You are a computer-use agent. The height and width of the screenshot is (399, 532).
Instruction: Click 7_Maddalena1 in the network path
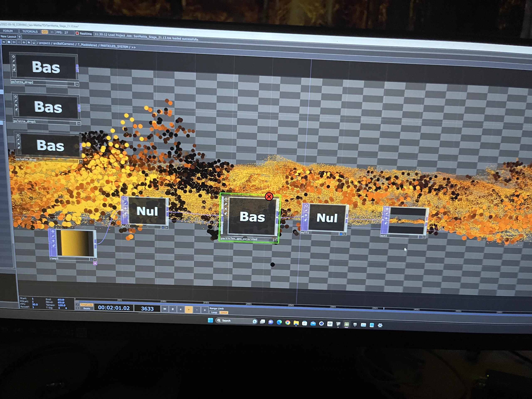pyautogui.click(x=87, y=45)
